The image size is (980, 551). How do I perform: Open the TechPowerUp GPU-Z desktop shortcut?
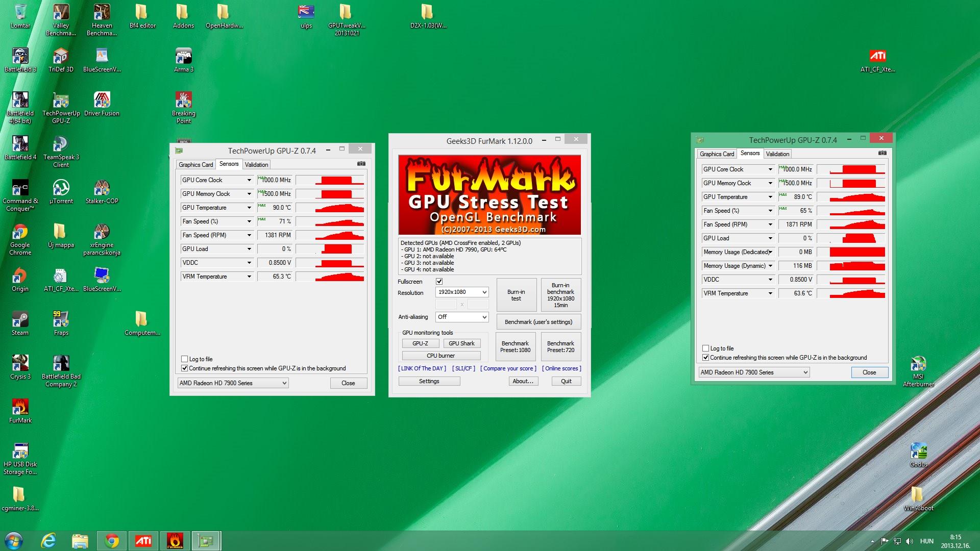tap(61, 108)
